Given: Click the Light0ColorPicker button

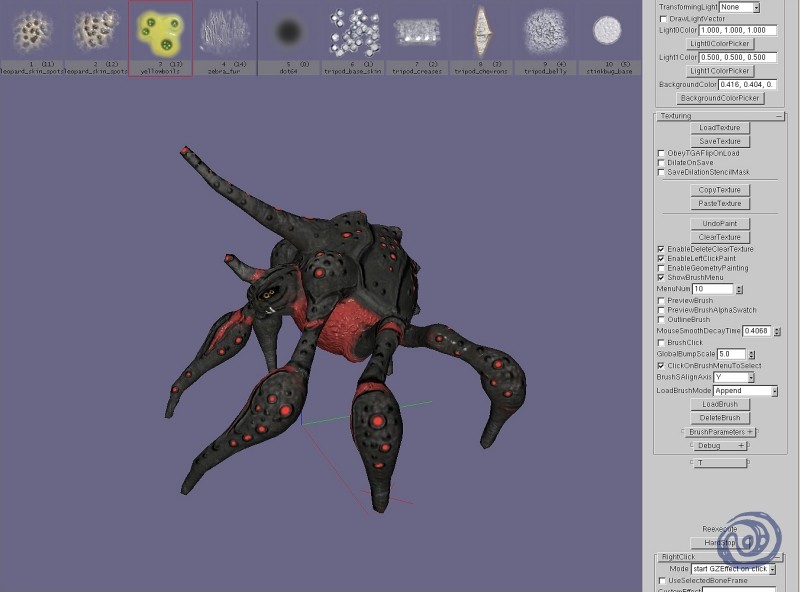Looking at the screenshot, I should coord(720,44).
